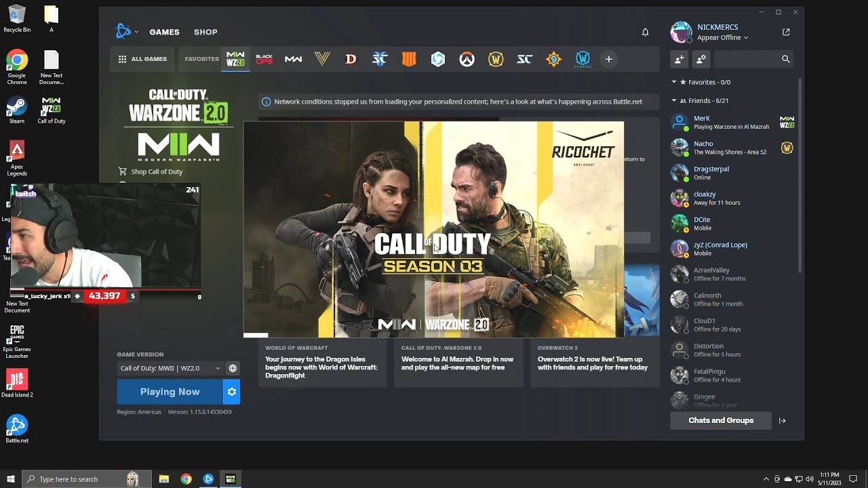This screenshot has height=488, width=868.
Task: Open Chats and Groups
Action: (721, 420)
